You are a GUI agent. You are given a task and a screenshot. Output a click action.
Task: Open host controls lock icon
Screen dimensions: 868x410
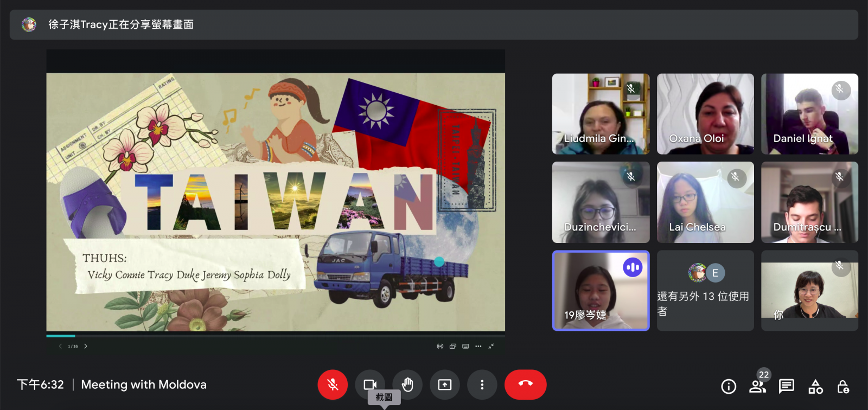(x=843, y=386)
